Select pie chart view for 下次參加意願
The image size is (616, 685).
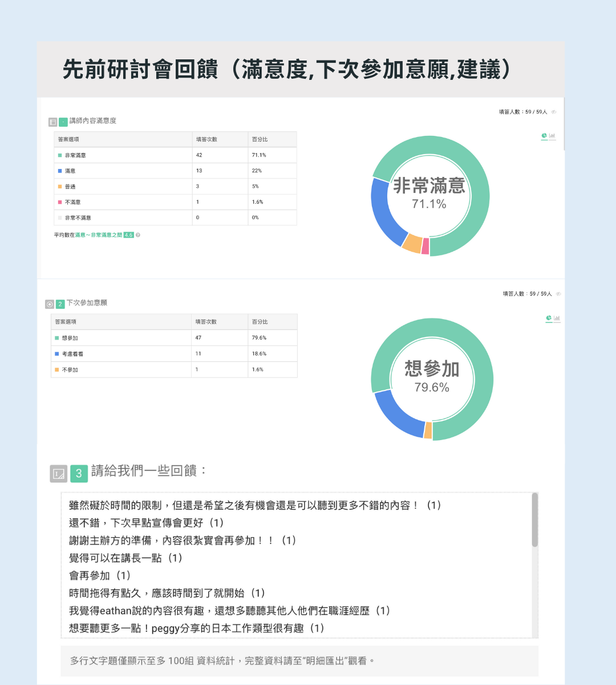tap(549, 319)
